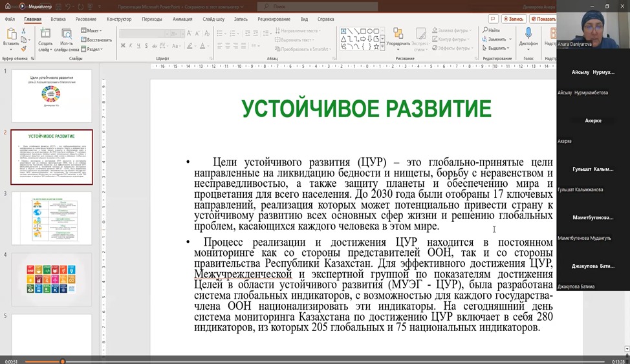Click the increase font size icon
The width and height of the screenshot is (630, 364).
click(190, 34)
